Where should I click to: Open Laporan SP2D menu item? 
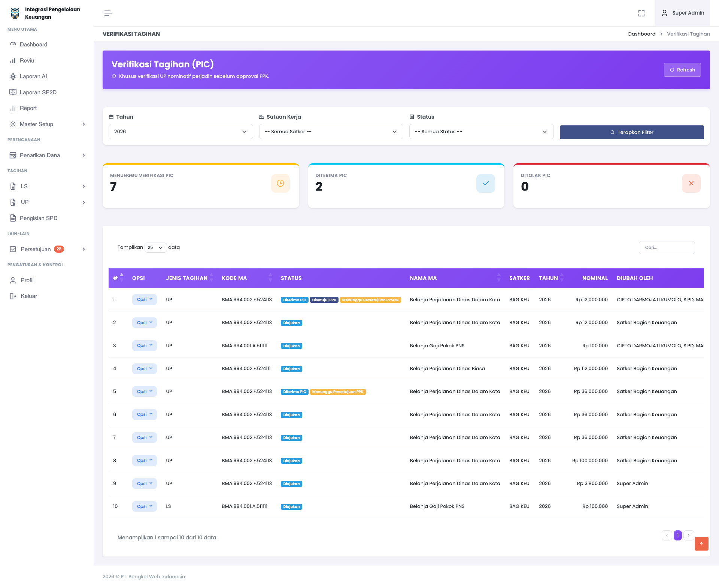tap(38, 92)
